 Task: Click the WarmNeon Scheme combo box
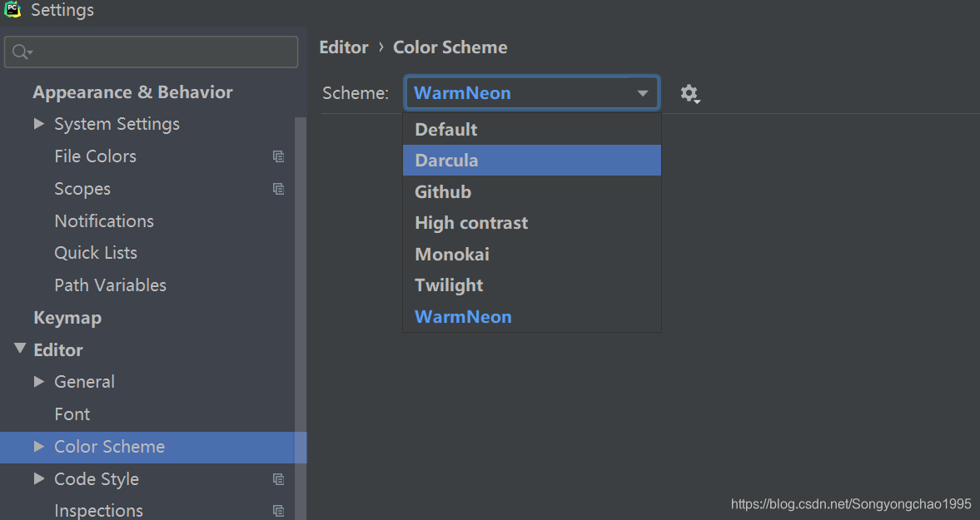coord(532,93)
